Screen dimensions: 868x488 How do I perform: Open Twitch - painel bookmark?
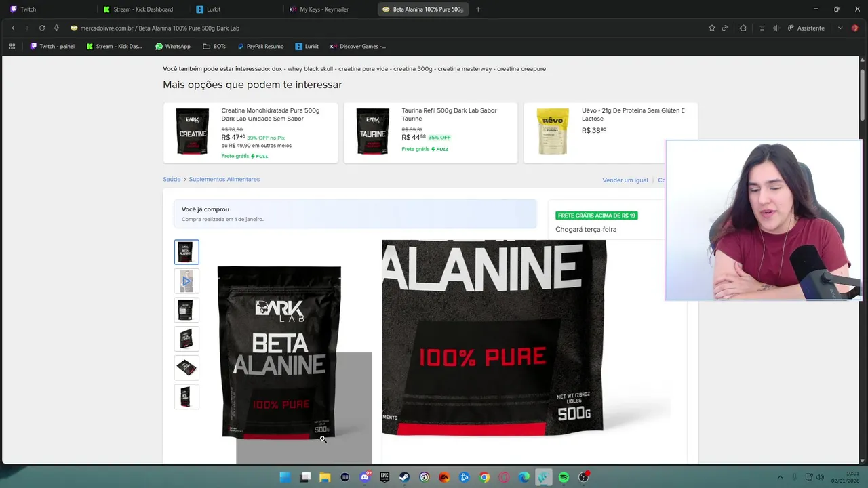[52, 47]
